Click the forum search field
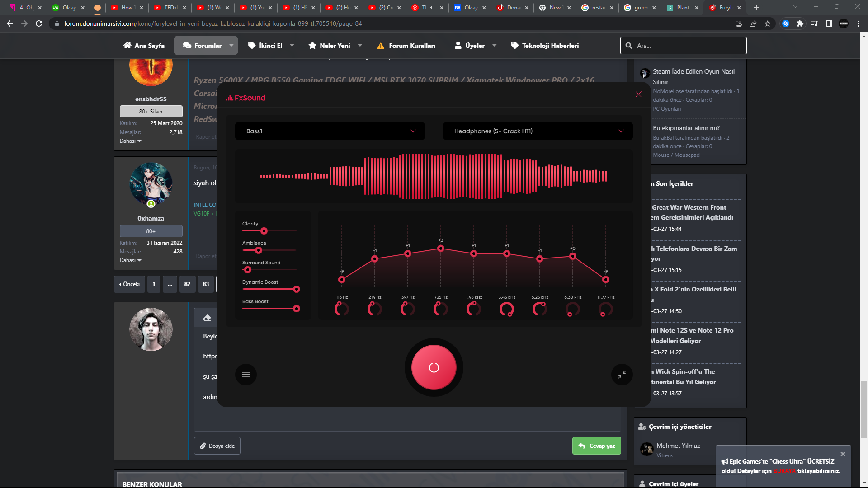 pyautogui.click(x=683, y=46)
